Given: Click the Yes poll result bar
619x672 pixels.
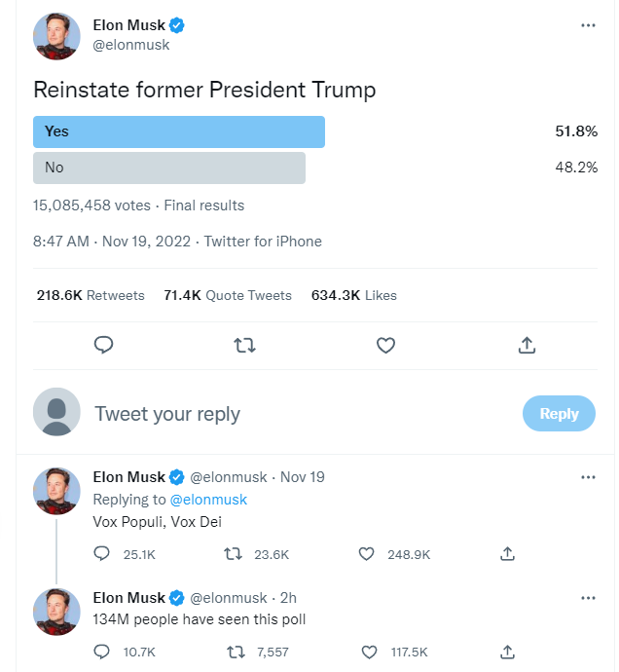Looking at the screenshot, I should [179, 131].
